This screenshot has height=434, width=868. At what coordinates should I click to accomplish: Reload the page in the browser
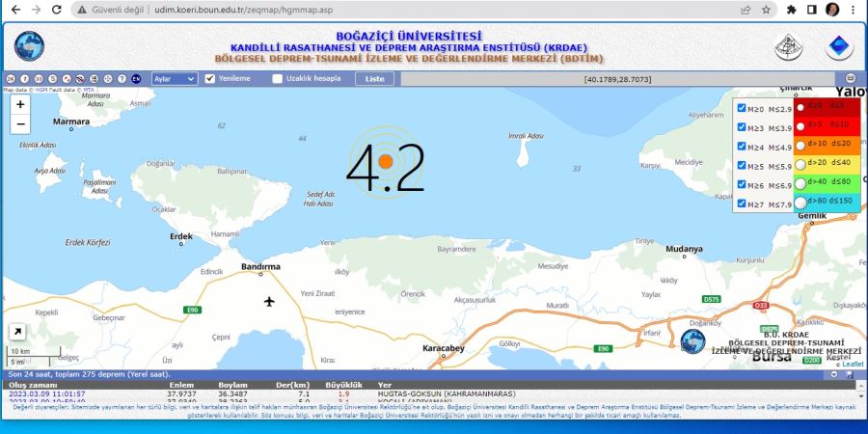pos(57,10)
